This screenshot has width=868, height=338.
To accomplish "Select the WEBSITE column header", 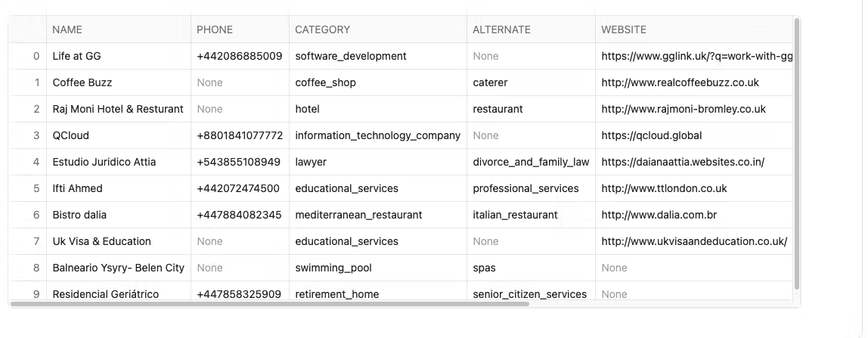I will click(624, 29).
